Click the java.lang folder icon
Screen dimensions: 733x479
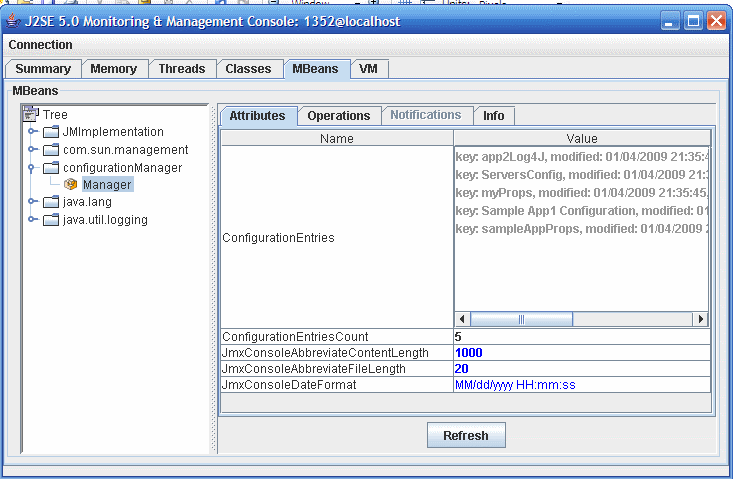point(51,202)
